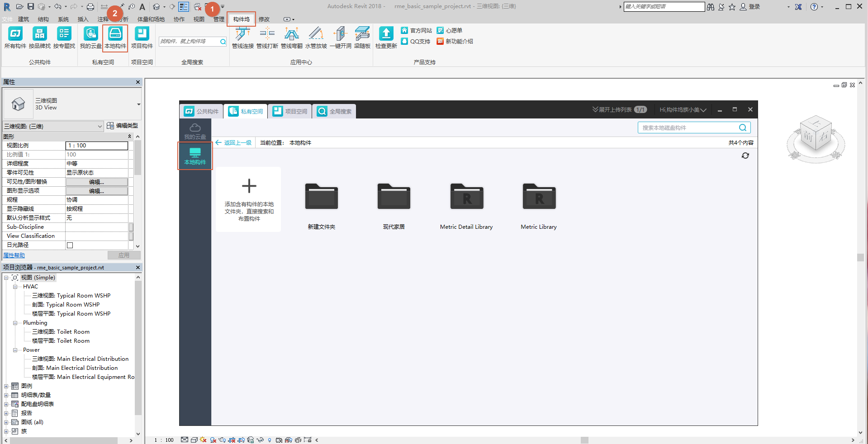Click 检查更新 check update icon
Screen dimensions: 868x444
tap(386, 38)
